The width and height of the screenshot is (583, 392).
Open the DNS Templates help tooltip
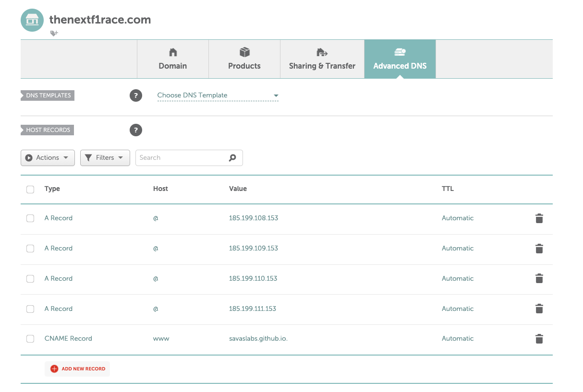(x=136, y=95)
